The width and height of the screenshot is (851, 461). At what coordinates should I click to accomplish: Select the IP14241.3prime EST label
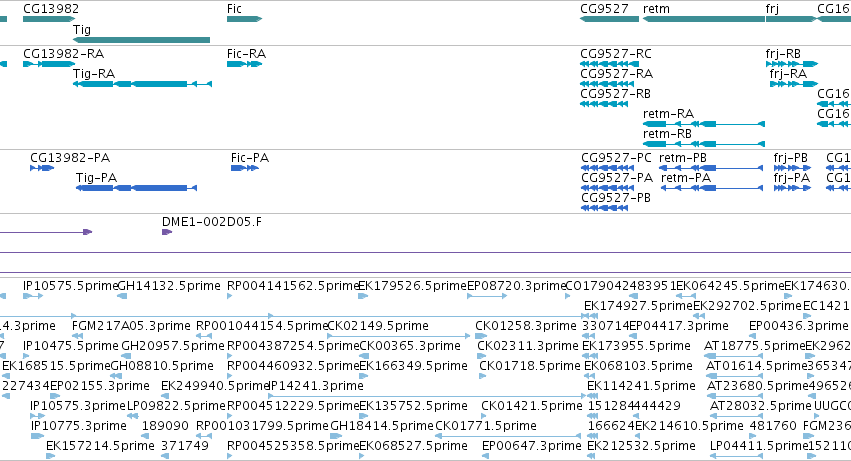(x=316, y=387)
